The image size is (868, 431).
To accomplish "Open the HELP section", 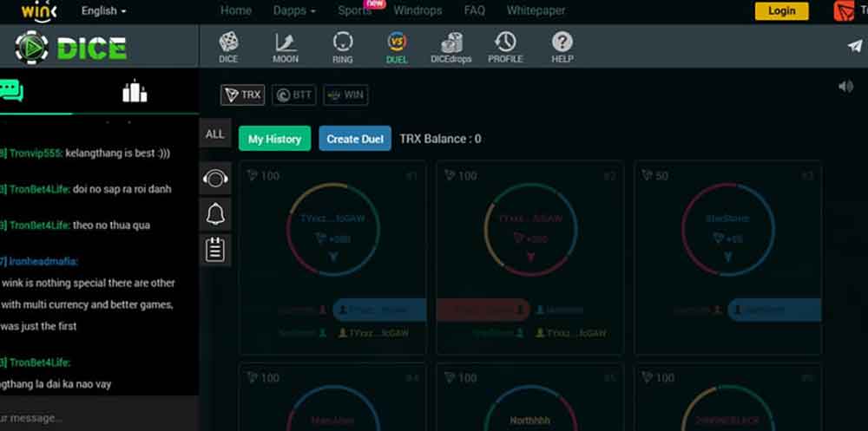I will point(562,48).
